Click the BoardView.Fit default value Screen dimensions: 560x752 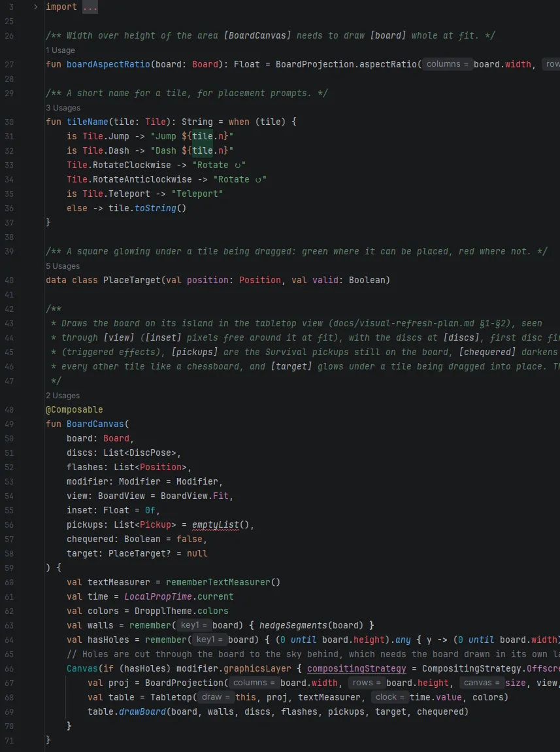[195, 496]
